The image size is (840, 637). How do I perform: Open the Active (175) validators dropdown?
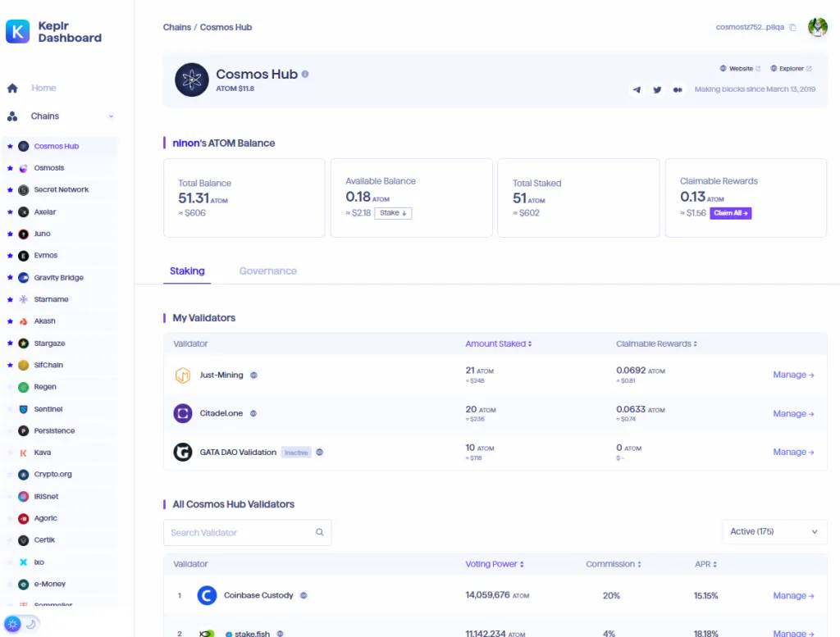[774, 531]
